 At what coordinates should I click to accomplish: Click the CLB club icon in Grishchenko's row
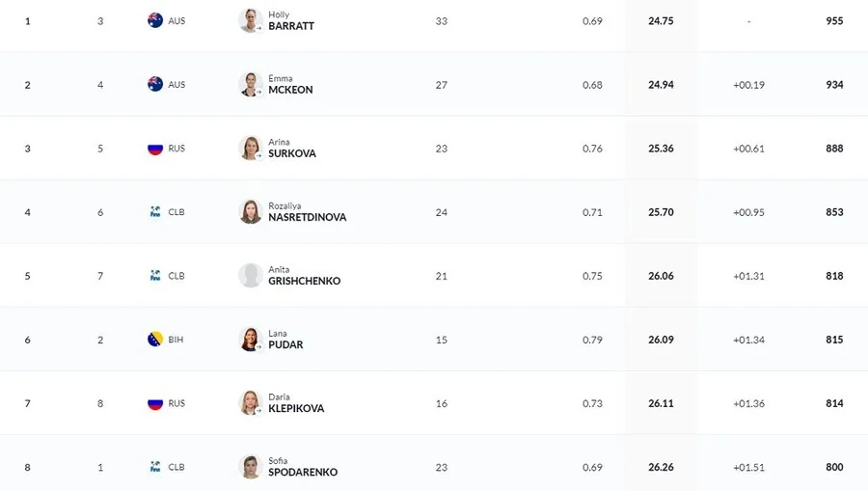[x=155, y=276]
